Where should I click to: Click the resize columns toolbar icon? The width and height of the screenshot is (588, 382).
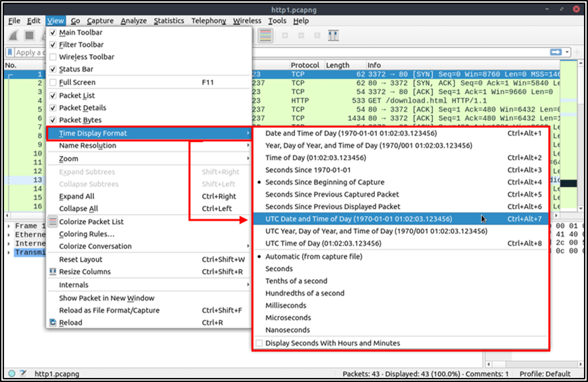click(333, 35)
